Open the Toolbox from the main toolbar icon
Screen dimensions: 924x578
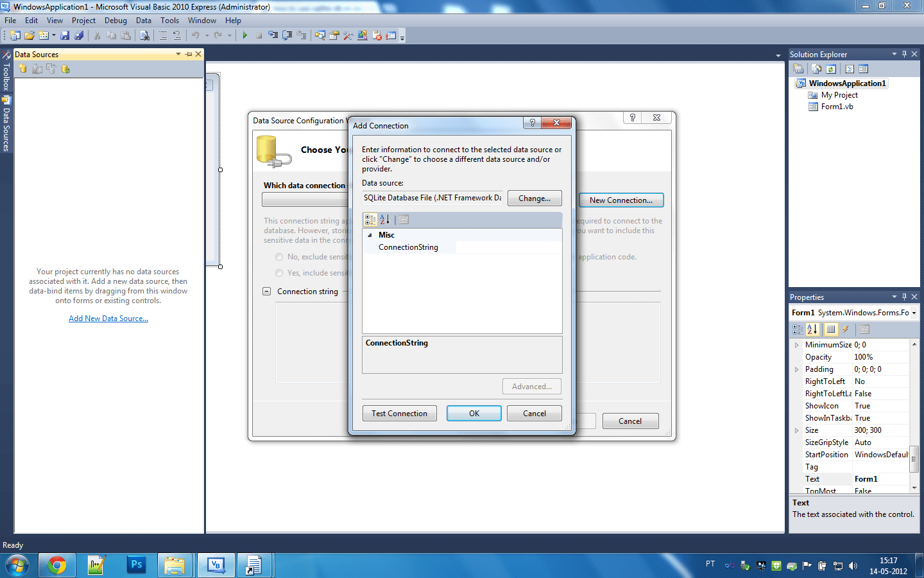(348, 35)
